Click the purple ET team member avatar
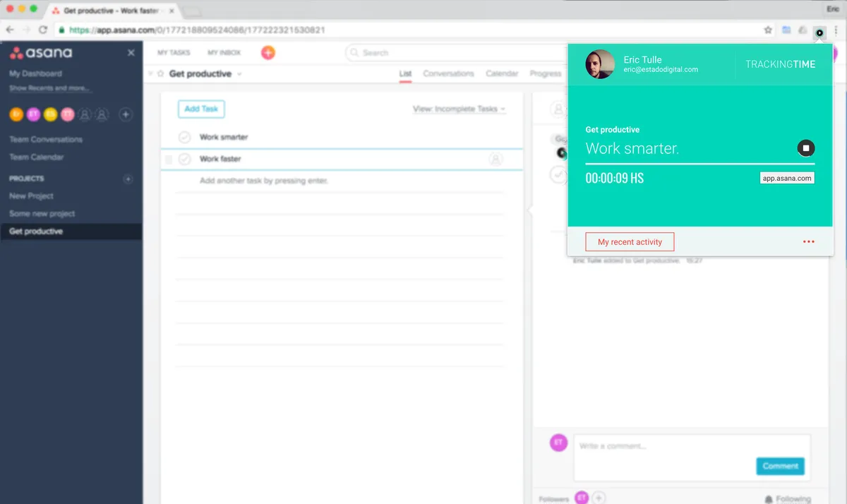 coord(33,114)
